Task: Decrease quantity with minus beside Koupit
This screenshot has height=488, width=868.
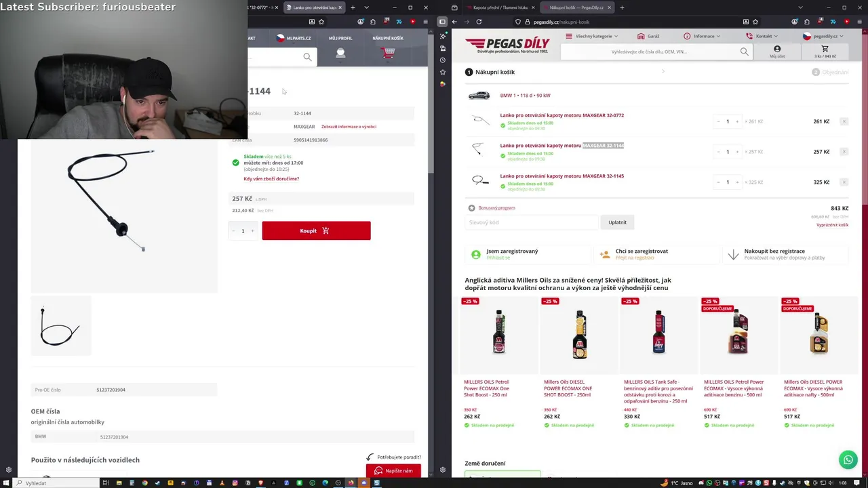Action: pyautogui.click(x=233, y=230)
